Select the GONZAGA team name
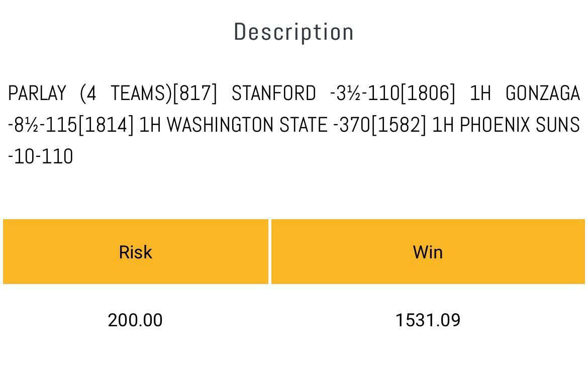 pos(543,94)
